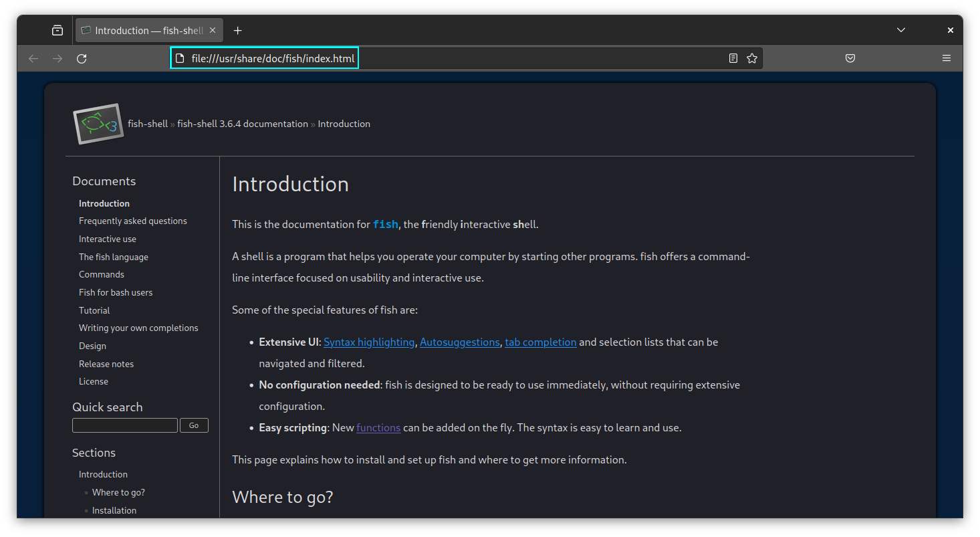Screen dimensions: 980x537
Task: Open a new tab with plus button
Action: (x=238, y=31)
